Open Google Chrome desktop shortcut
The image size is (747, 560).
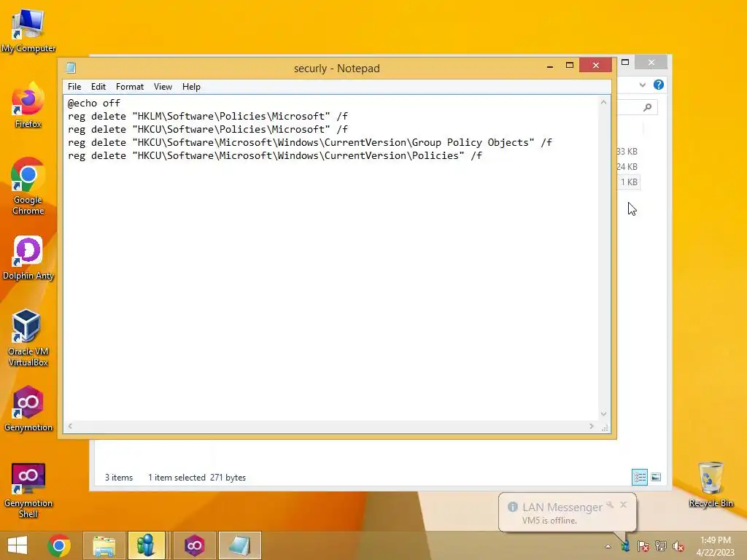(x=28, y=186)
